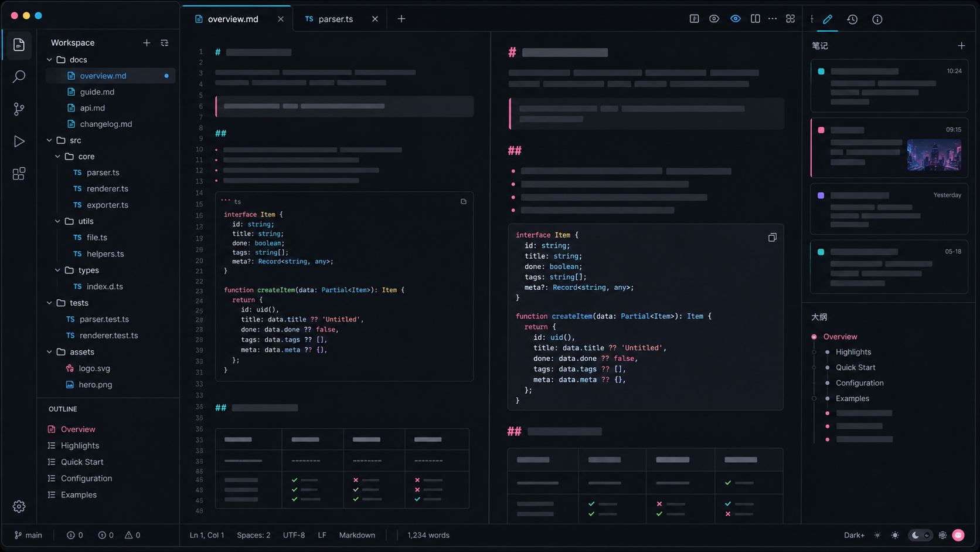980x552 pixels.
Task: Change Spaces: 2 indentation setting
Action: tap(254, 535)
